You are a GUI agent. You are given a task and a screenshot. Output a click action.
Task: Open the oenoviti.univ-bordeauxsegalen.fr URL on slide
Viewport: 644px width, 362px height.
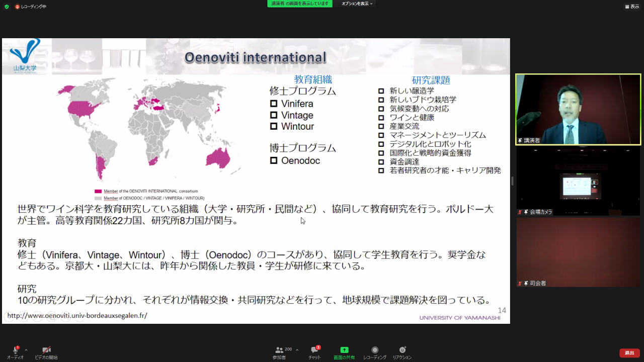click(x=77, y=316)
